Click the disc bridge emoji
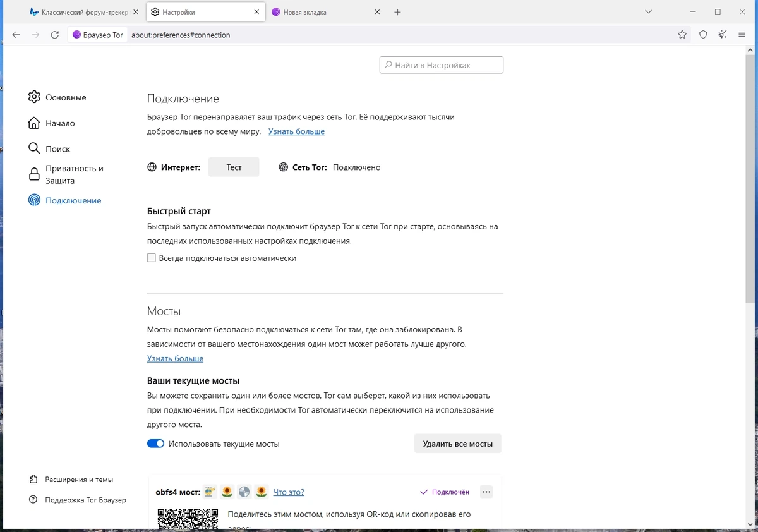Viewport: 758px width, 532px height. pyautogui.click(x=244, y=492)
